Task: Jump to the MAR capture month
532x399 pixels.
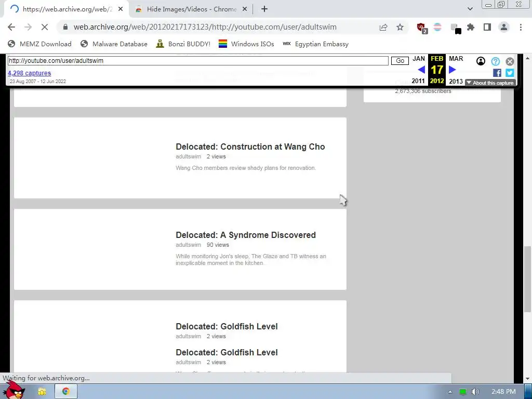Action: [456, 59]
